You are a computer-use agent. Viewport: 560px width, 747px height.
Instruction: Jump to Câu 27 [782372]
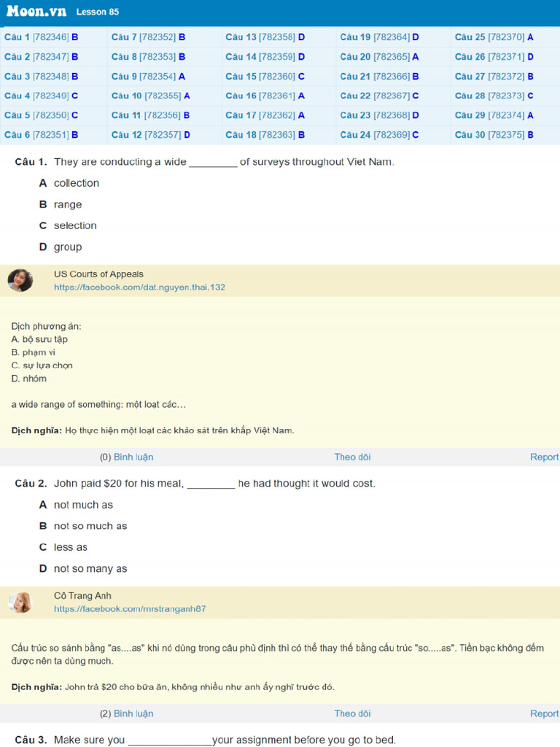[x=494, y=76]
